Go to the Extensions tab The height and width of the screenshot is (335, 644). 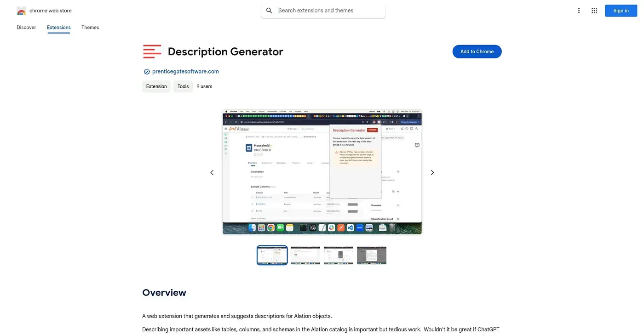(x=59, y=28)
